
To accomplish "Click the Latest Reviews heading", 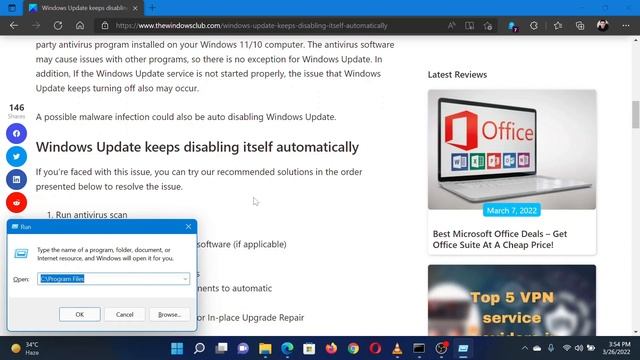I will [x=457, y=75].
